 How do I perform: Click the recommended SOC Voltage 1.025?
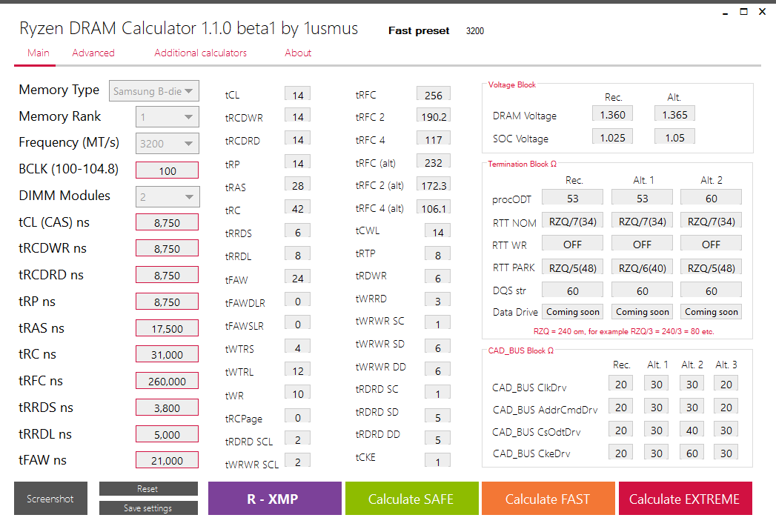tap(613, 138)
